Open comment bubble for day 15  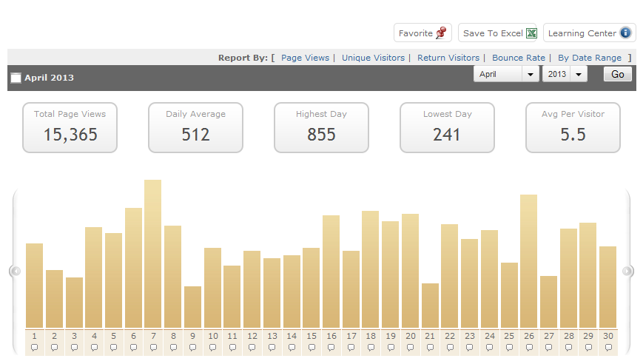point(312,348)
